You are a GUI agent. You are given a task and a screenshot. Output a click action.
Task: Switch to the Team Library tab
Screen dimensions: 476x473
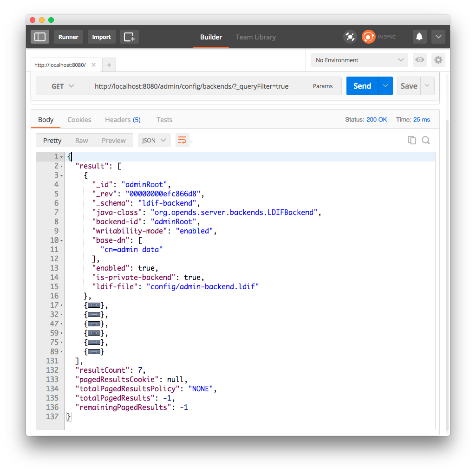(x=255, y=37)
